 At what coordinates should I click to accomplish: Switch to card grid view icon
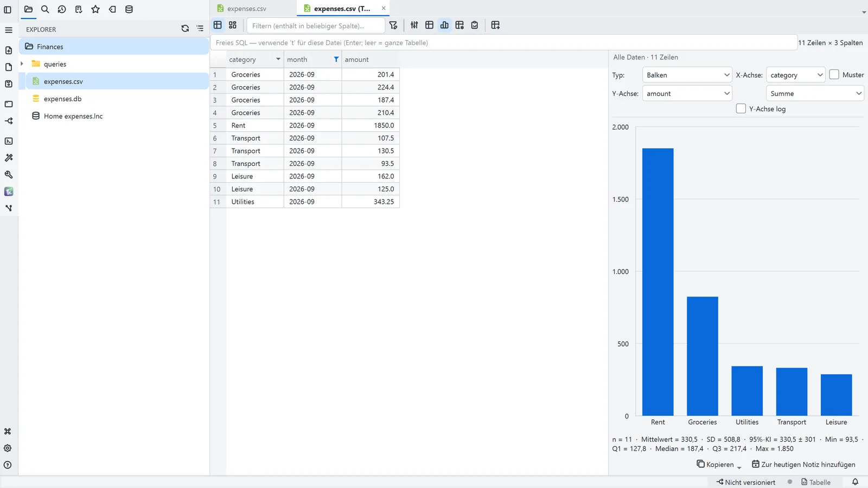point(233,25)
